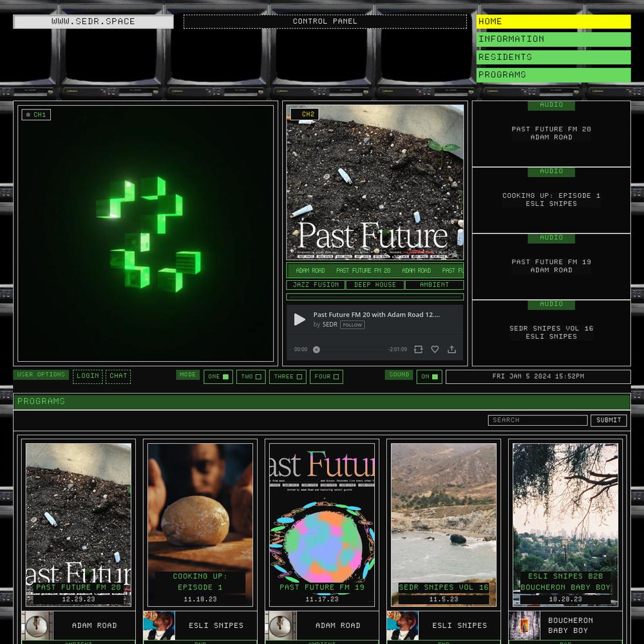This screenshot has height=644, width=644.
Task: Click the Submit search button
Action: 609,420
